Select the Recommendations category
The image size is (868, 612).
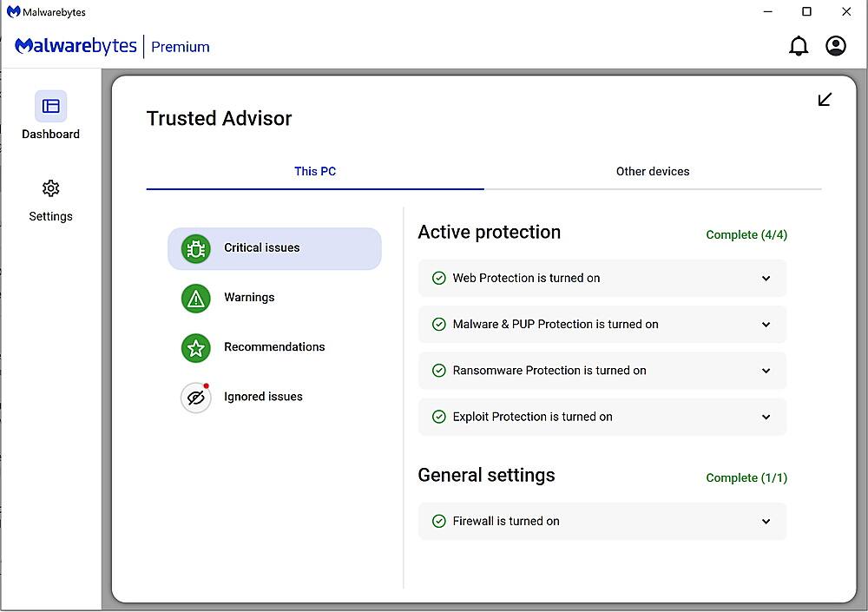[x=274, y=348]
